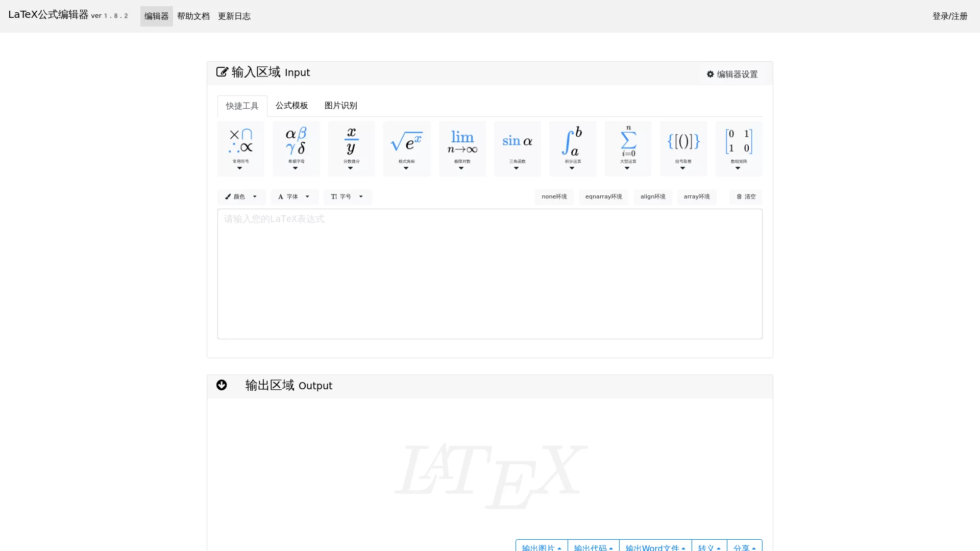Select the 数组矩阵 matrix tool
The width and height of the screenshot is (980, 551).
pos(739,148)
